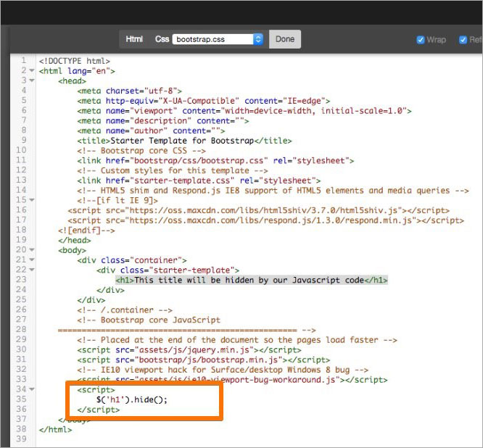This screenshot has height=448, width=483.
Task: Click the closing script tag on line 36
Action: (98, 410)
